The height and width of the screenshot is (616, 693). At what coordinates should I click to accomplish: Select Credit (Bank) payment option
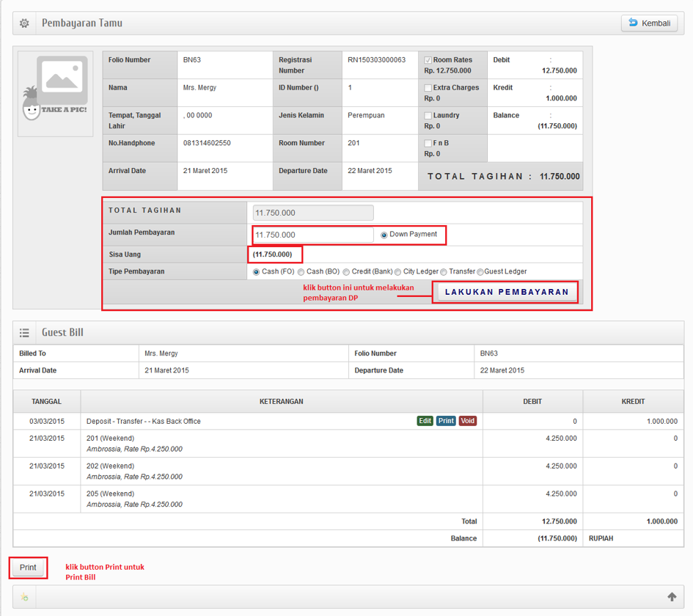346,272
